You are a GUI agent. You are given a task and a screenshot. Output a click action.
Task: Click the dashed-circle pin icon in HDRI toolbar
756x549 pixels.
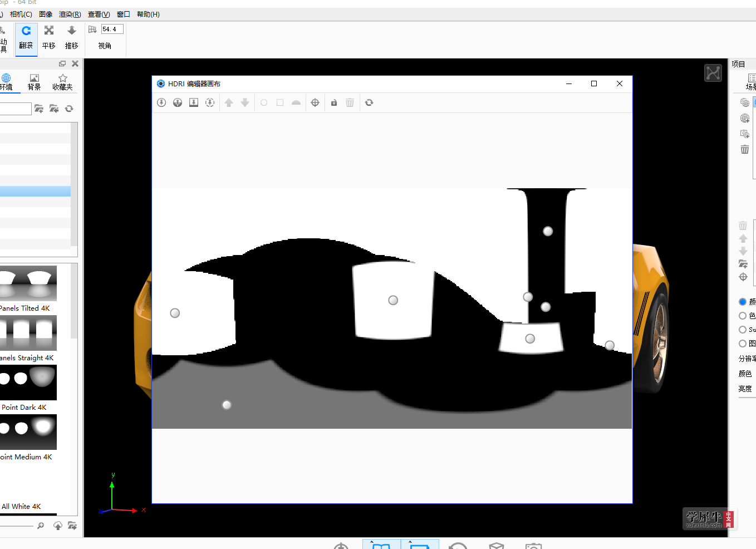click(x=210, y=102)
